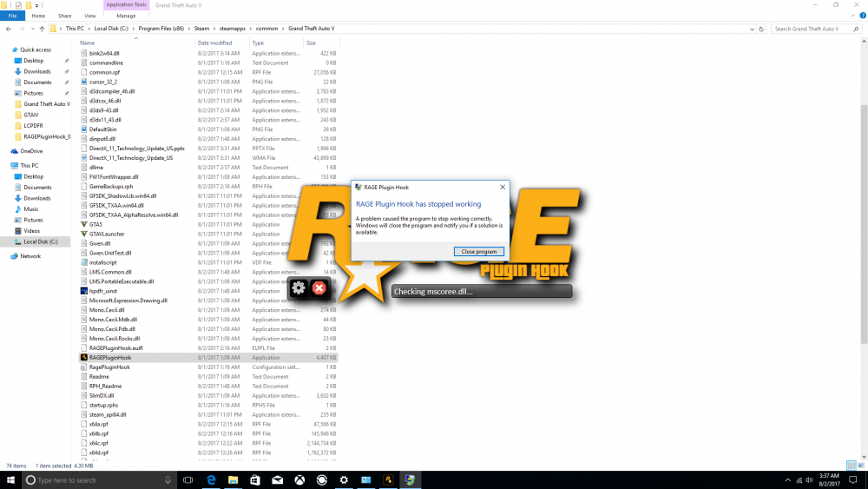Go up one folder level
This screenshot has width=868, height=489.
coord(42,29)
